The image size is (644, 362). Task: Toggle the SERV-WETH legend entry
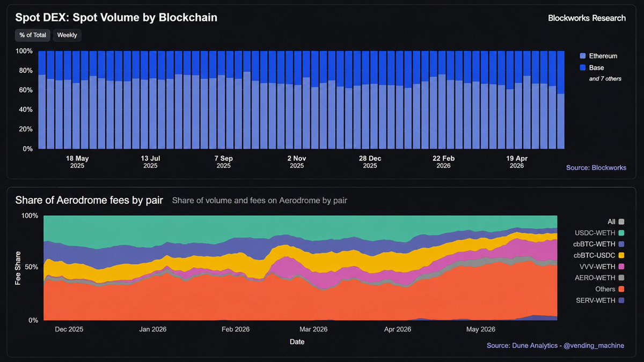[x=599, y=300]
